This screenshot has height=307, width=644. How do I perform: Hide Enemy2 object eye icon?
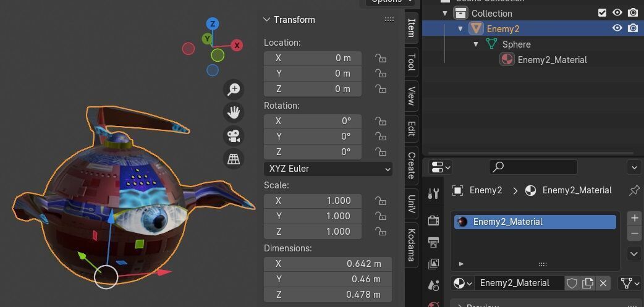(617, 28)
